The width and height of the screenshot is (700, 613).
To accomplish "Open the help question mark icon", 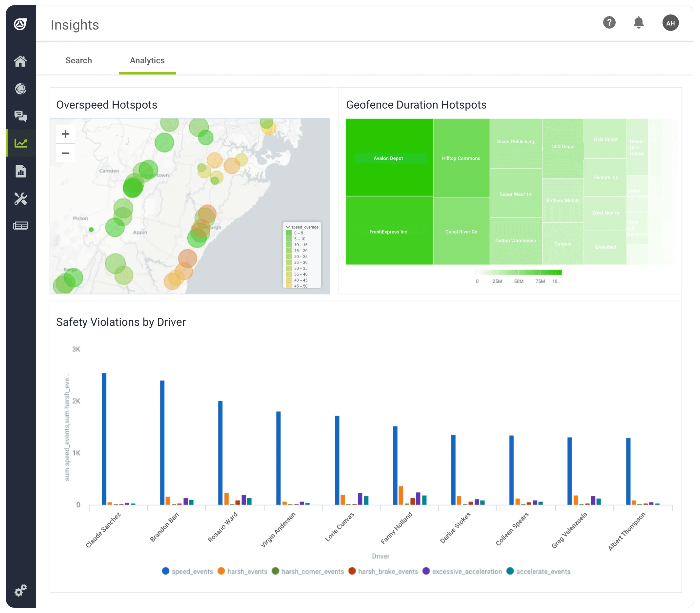I will pyautogui.click(x=609, y=23).
